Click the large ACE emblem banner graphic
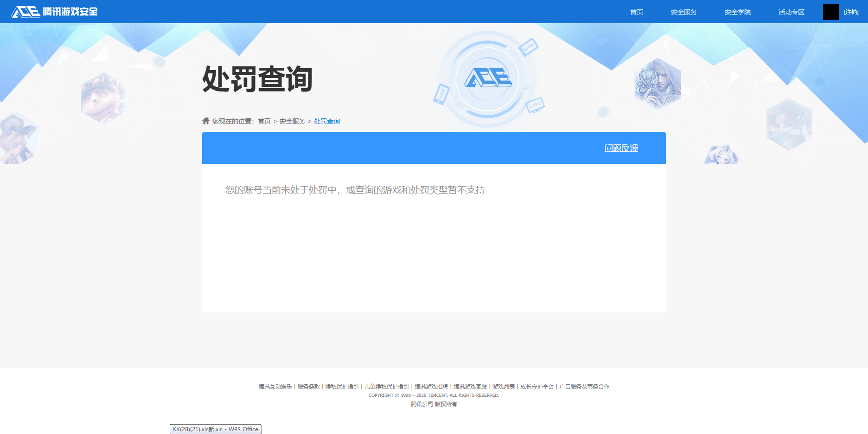This screenshot has height=434, width=868. [488, 79]
